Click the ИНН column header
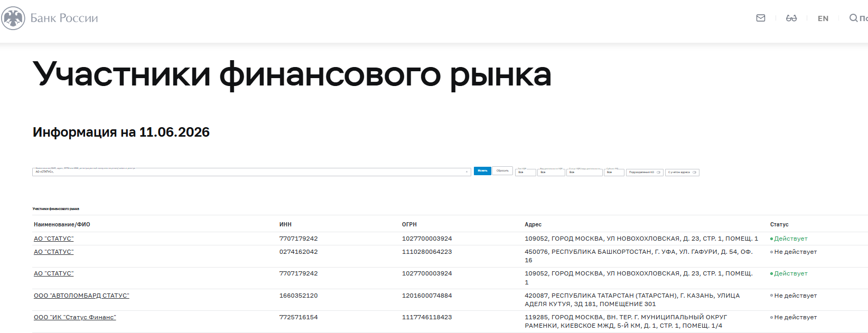Image resolution: width=868 pixels, height=333 pixels. click(285, 224)
